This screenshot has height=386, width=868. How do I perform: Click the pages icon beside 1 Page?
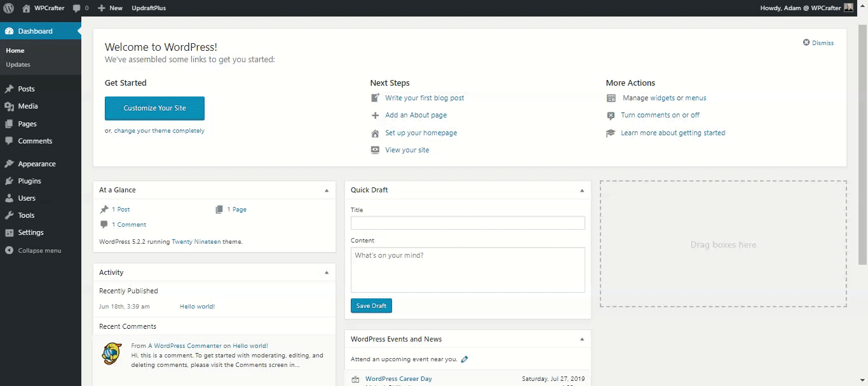[x=219, y=210]
